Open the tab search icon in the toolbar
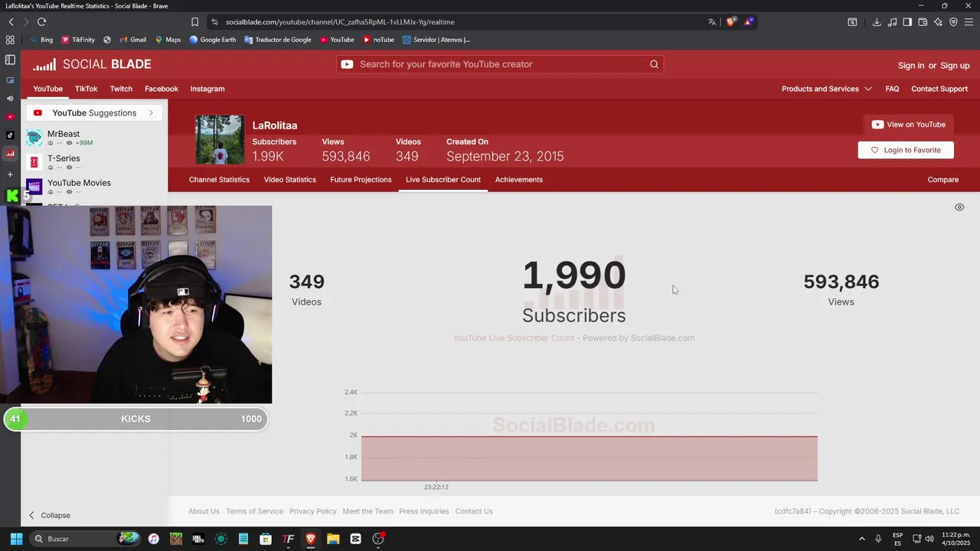The height and width of the screenshot is (551, 980). [x=852, y=22]
